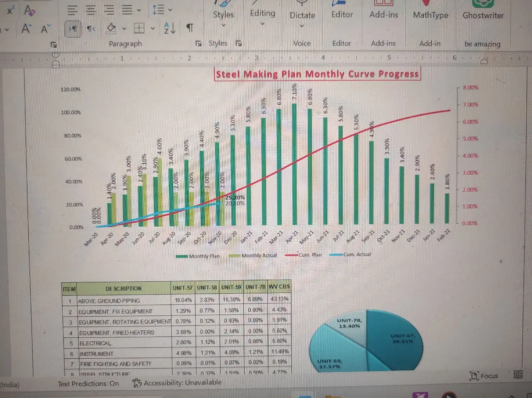Screen dimensions: 532x398
Task: Decrease the font size
Action: tap(46, 29)
